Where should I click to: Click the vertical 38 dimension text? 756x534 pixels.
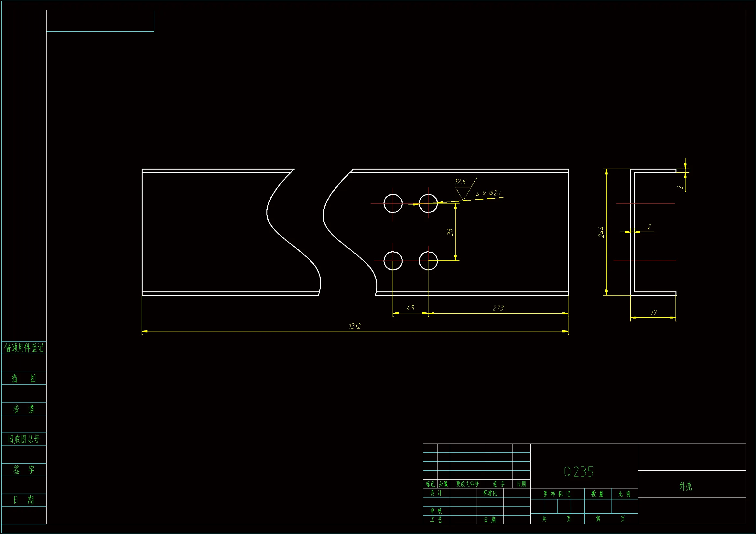(x=450, y=232)
